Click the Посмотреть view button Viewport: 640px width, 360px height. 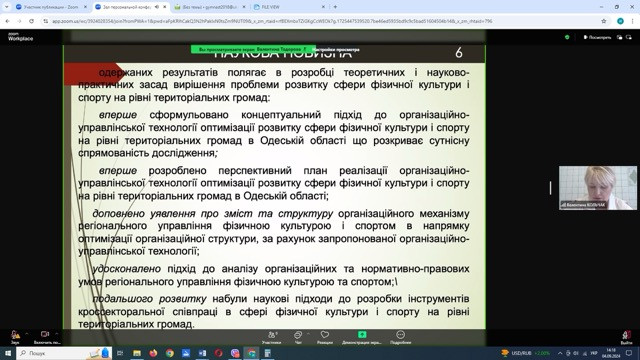[x=598, y=37]
